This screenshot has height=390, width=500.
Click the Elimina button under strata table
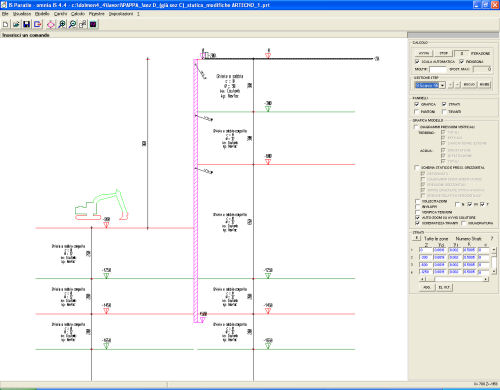click(x=444, y=287)
